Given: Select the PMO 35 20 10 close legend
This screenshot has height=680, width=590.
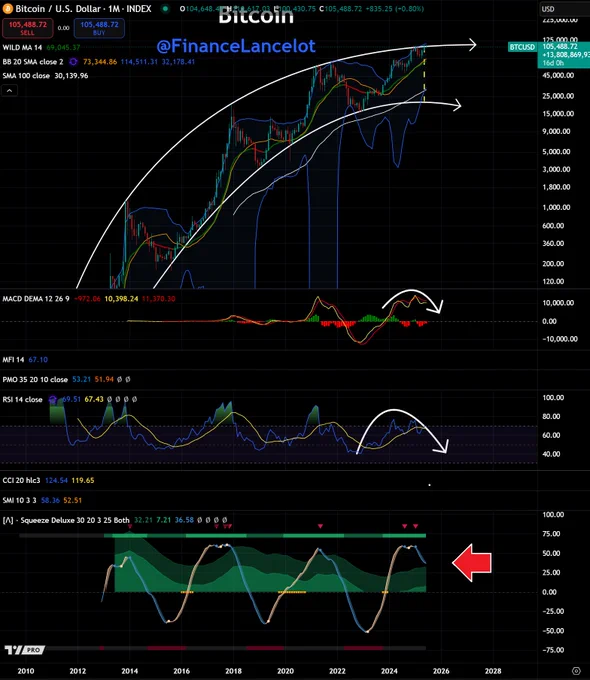Looking at the screenshot, I should click(x=35, y=379).
